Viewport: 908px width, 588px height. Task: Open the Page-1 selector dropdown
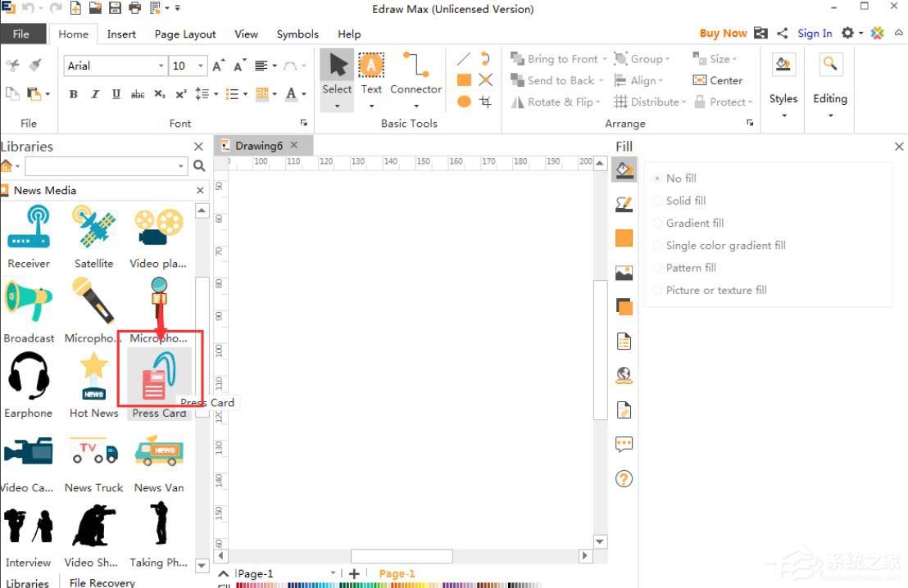point(333,573)
